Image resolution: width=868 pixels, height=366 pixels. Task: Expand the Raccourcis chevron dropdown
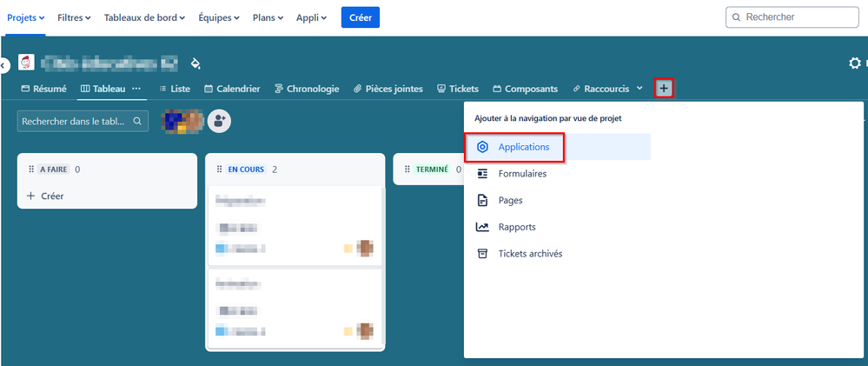click(x=640, y=89)
